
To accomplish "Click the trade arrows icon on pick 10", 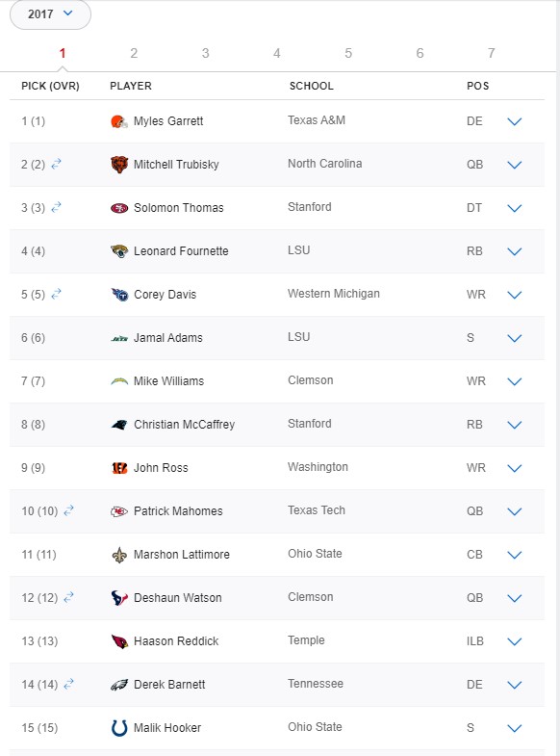I will click(69, 510).
